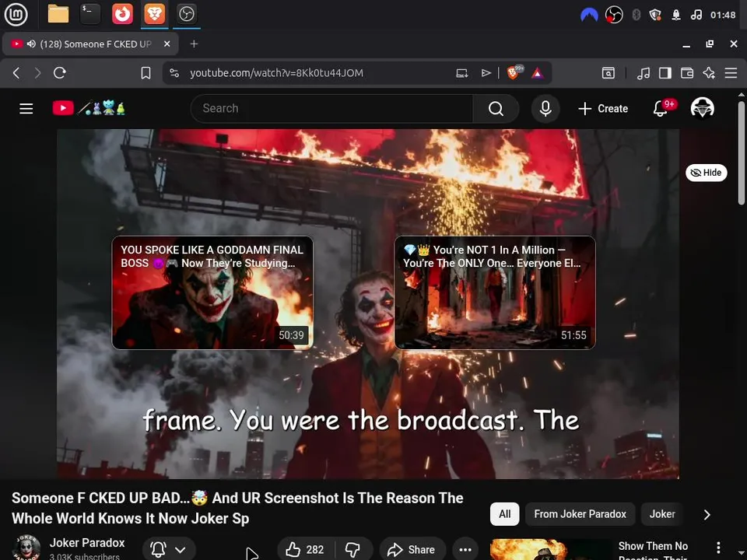Viewport: 747px width, 560px height.
Task: Open the Joker Paradox channel avatar
Action: pos(26,548)
